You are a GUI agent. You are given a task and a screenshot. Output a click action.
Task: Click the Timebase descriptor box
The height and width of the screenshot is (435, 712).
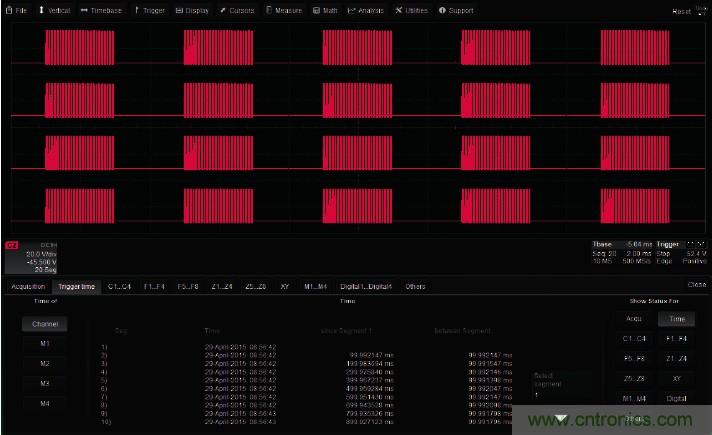pyautogui.click(x=622, y=254)
